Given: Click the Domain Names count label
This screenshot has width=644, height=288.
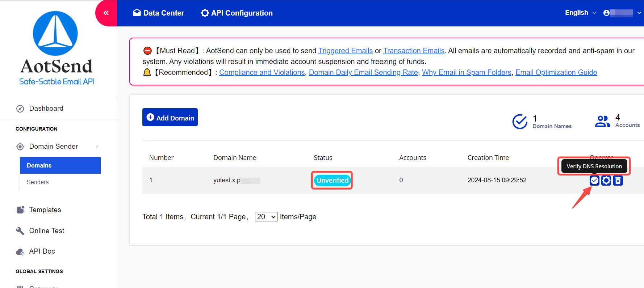Looking at the screenshot, I should click(552, 126).
